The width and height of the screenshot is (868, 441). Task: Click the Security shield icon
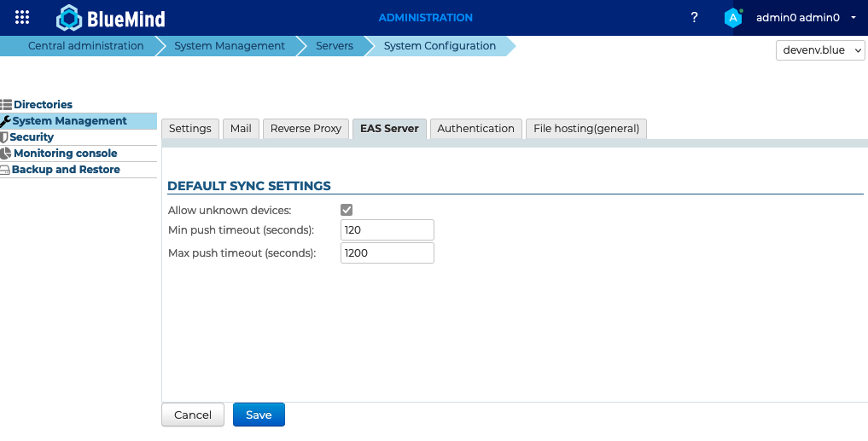coord(4,137)
